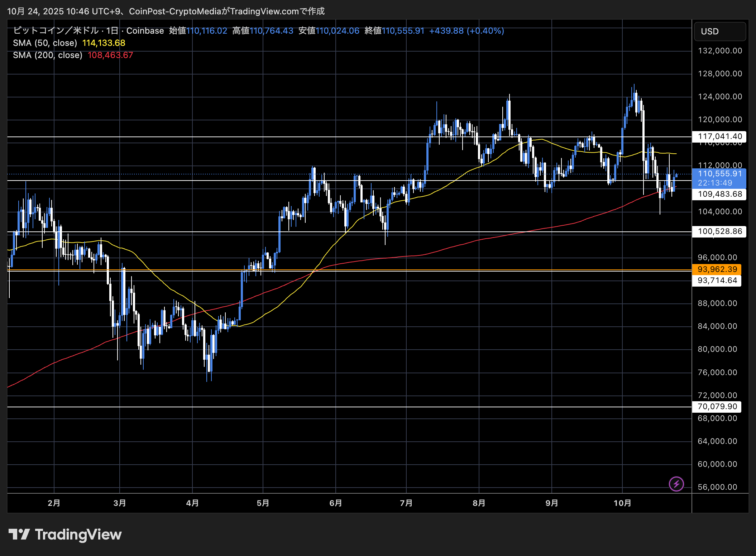Click the 70,079.90 price level label

tap(717, 407)
